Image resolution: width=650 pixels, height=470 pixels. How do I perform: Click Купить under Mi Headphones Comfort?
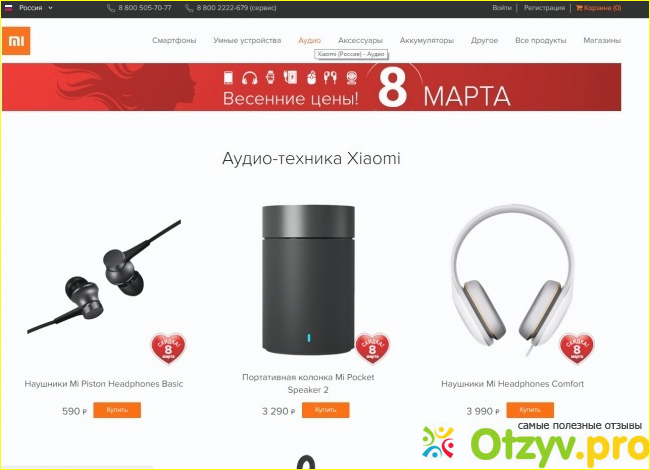point(530,410)
